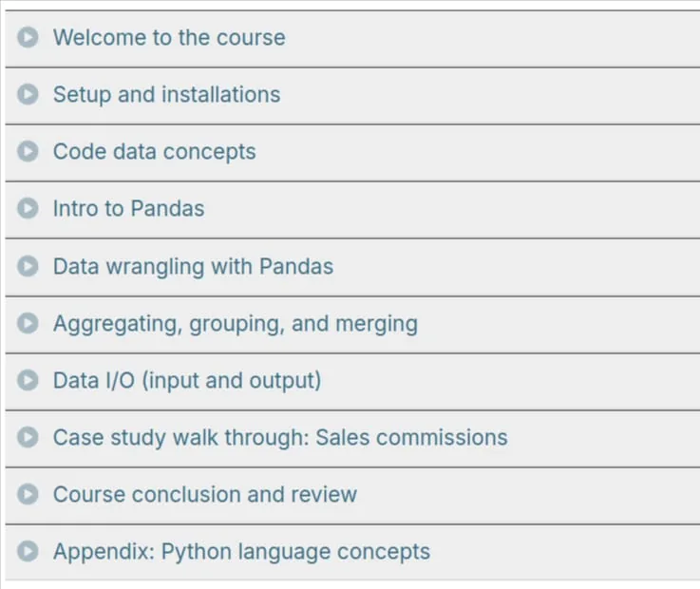Viewport: 700px width, 589px height.
Task: Open Appendix: Python language concepts title text
Action: (x=241, y=552)
